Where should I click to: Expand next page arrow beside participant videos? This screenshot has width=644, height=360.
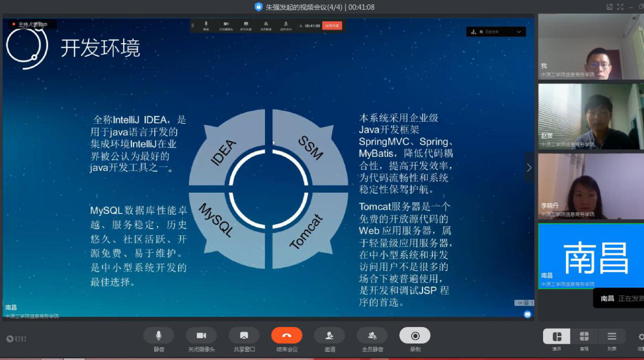click(x=529, y=167)
